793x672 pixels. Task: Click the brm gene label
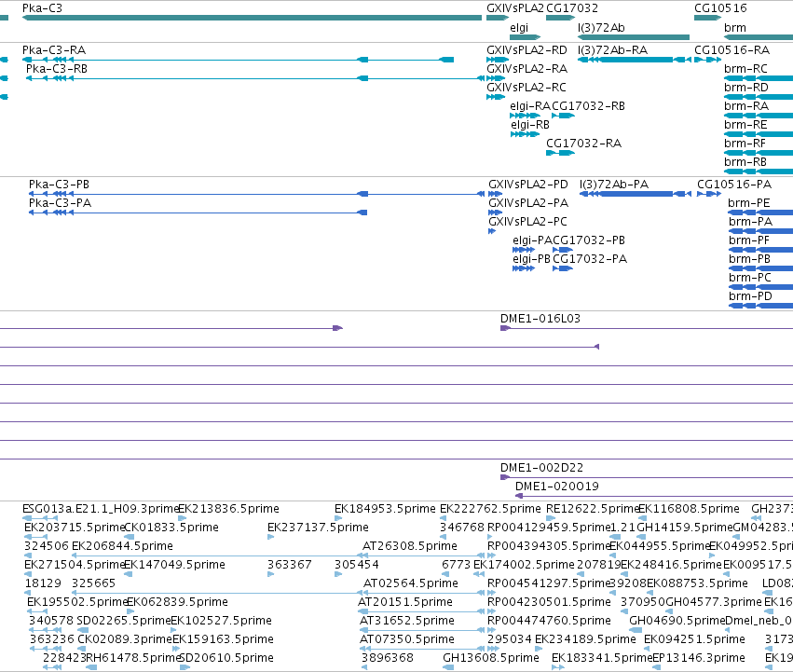(735, 28)
